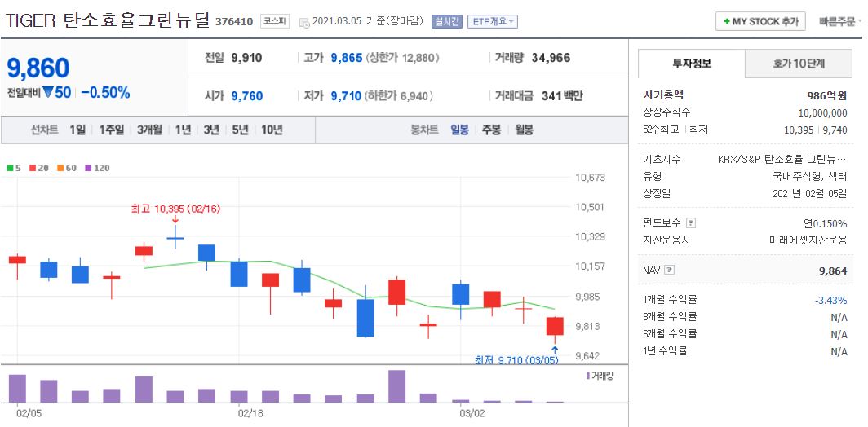This screenshot has width=868, height=427.
Task: Select the 월봉 candle chart
Action: tap(524, 130)
